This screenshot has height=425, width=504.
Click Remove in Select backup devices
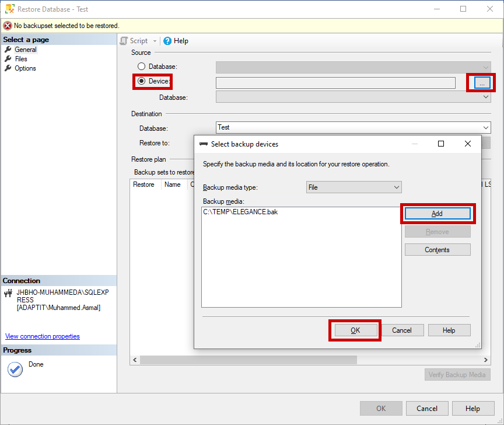(437, 232)
